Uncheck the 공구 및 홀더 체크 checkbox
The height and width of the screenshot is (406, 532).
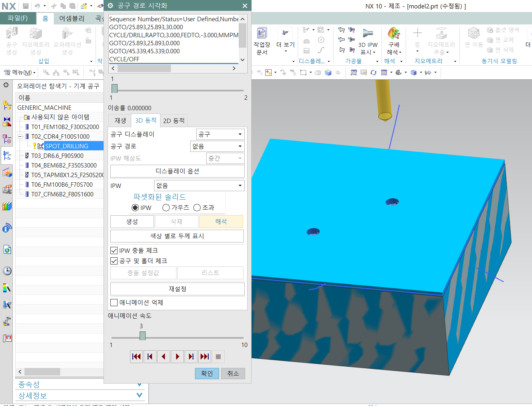(x=114, y=261)
